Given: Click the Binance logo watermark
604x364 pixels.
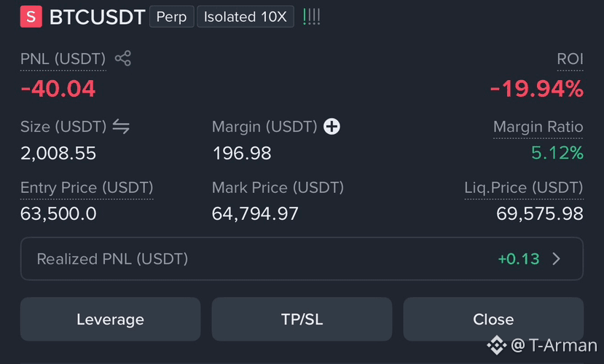Looking at the screenshot, I should coord(497,345).
